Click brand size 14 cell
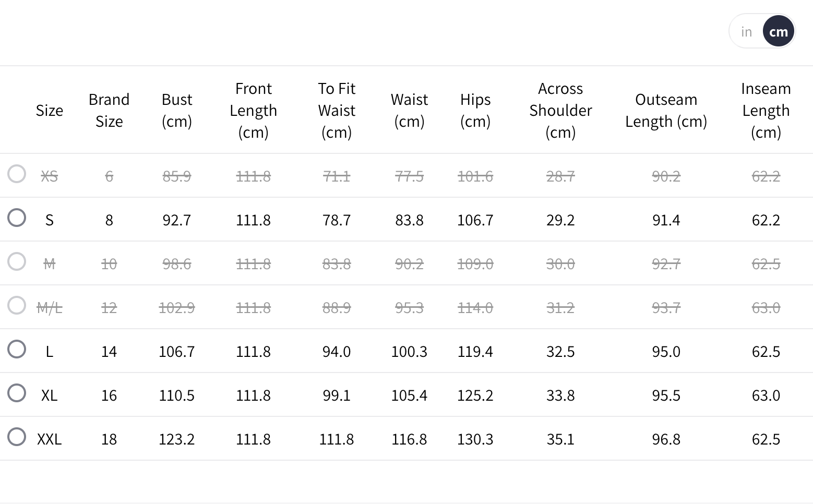Image resolution: width=813 pixels, height=504 pixels. [x=109, y=352]
